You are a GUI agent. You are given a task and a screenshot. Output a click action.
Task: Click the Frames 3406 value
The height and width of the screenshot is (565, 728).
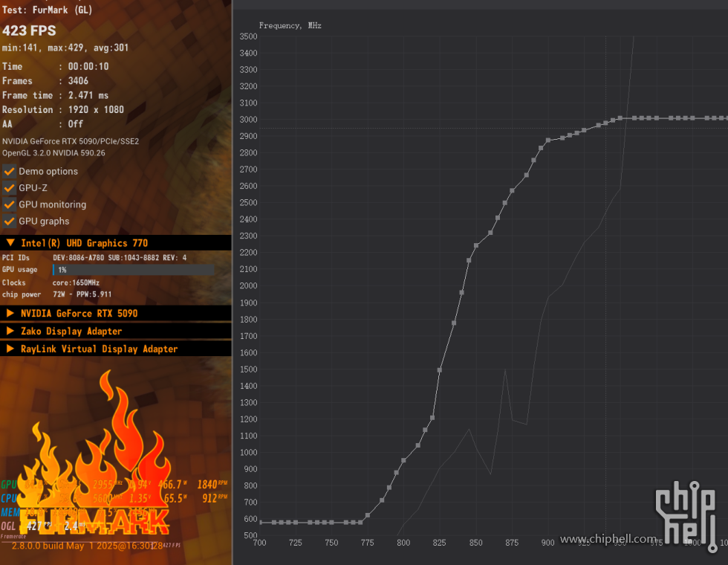pyautogui.click(x=78, y=81)
